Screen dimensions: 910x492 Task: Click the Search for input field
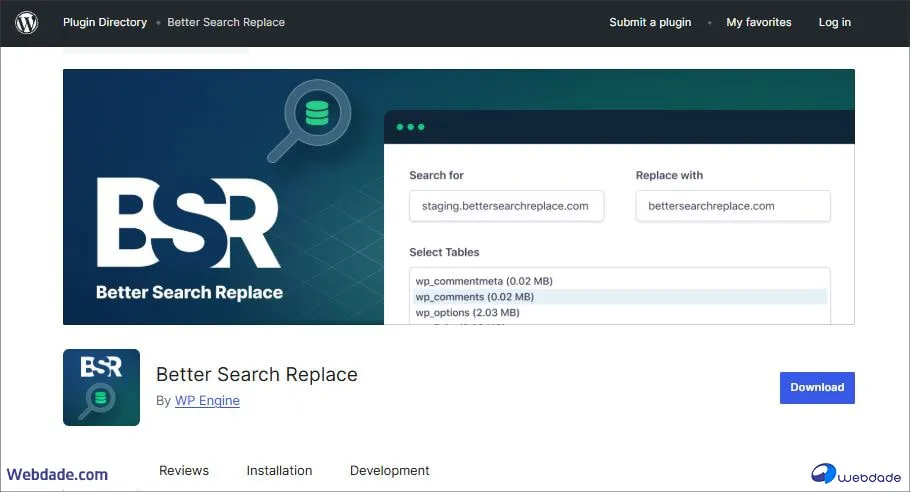(x=506, y=206)
